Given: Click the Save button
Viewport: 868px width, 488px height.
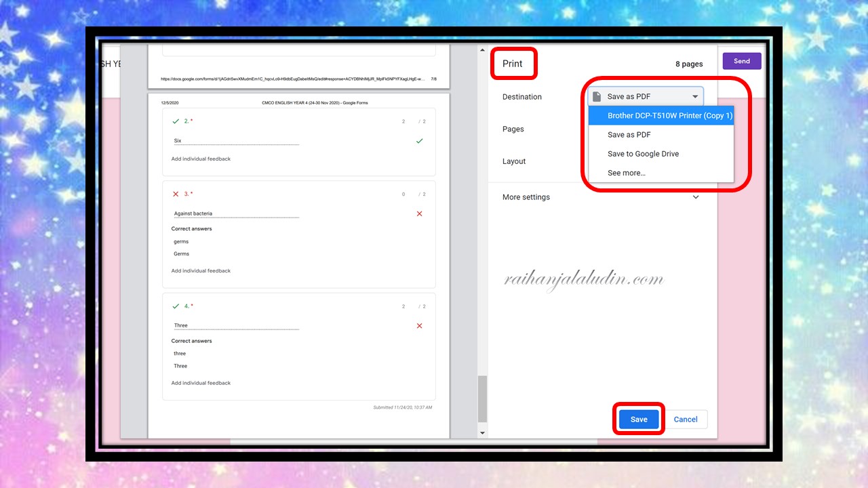Looking at the screenshot, I should [638, 419].
